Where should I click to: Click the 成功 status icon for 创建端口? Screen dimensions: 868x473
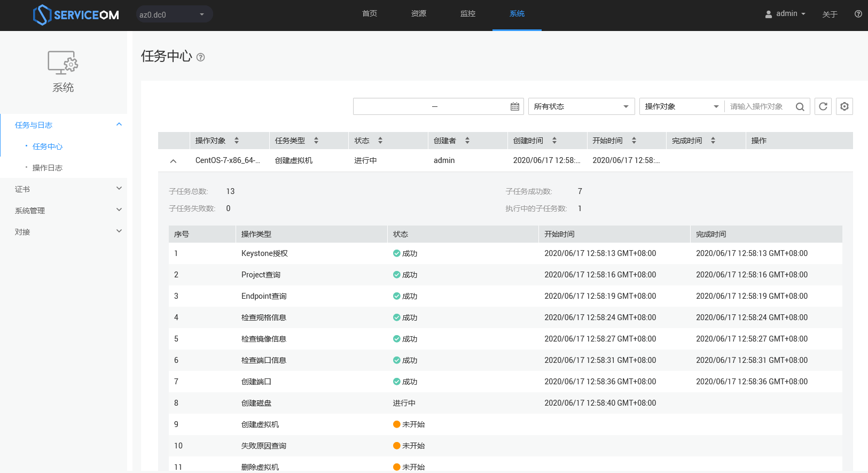[x=397, y=382]
